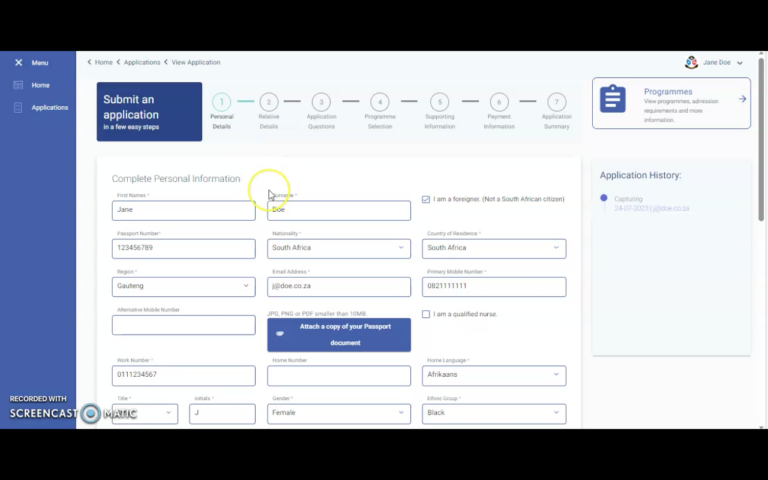Tick the 'I am a qualified nurse' checkbox

(426, 314)
